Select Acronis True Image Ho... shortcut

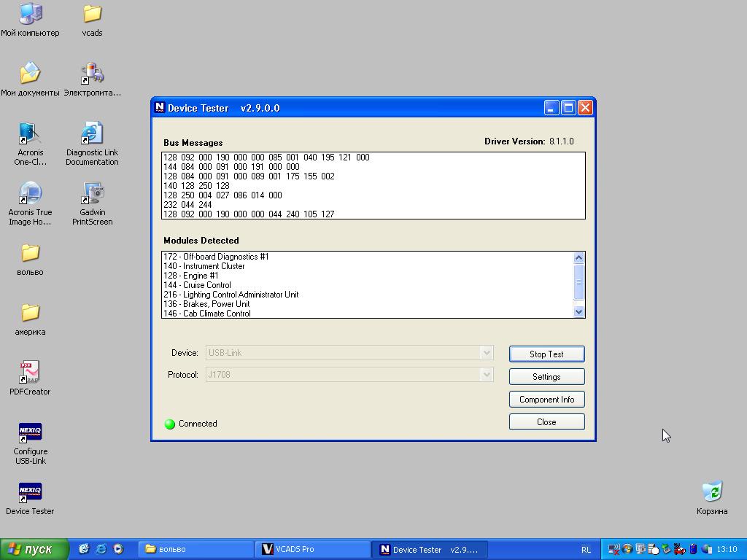pyautogui.click(x=30, y=203)
